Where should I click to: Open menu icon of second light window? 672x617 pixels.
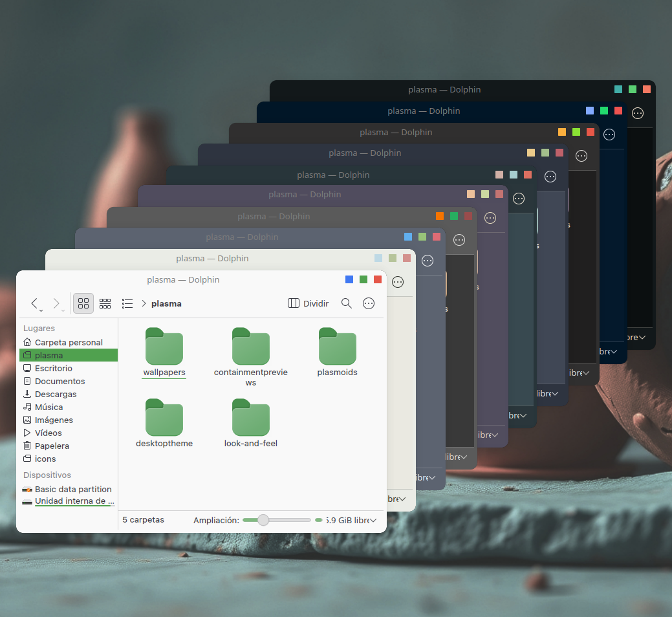[398, 282]
